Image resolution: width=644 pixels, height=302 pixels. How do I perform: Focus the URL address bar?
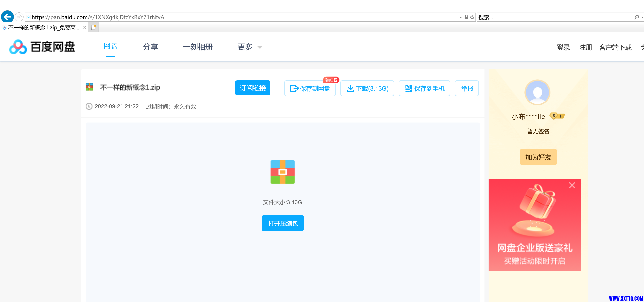click(x=241, y=17)
